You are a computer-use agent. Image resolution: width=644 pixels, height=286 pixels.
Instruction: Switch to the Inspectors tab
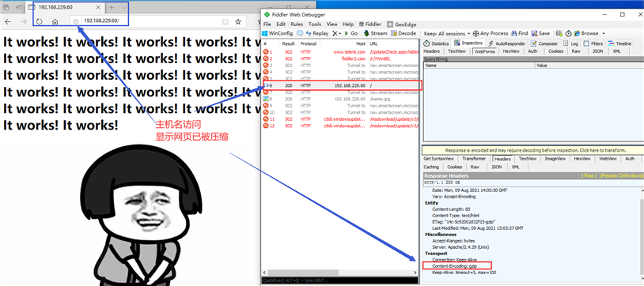pyautogui.click(x=468, y=43)
